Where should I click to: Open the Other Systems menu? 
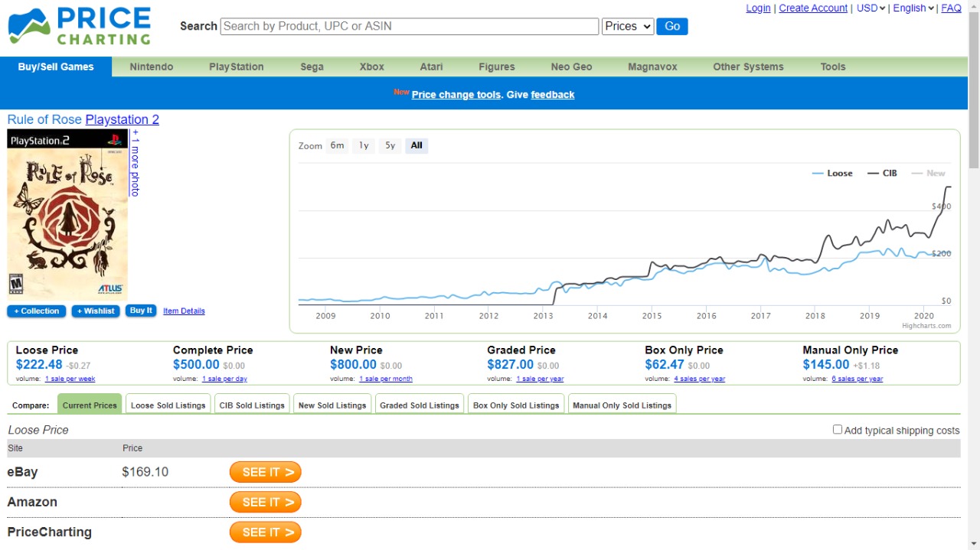[x=748, y=67]
